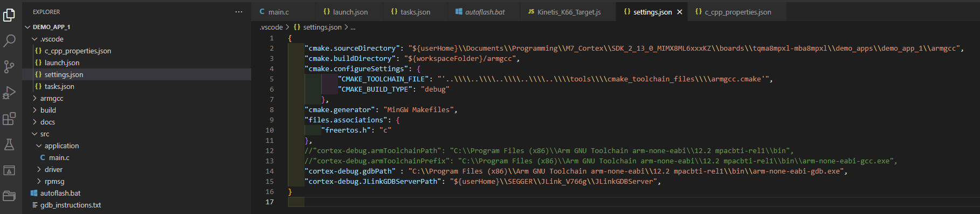Click the "CMAKE_BUILD_TYPE" key

pyautogui.click(x=375, y=89)
